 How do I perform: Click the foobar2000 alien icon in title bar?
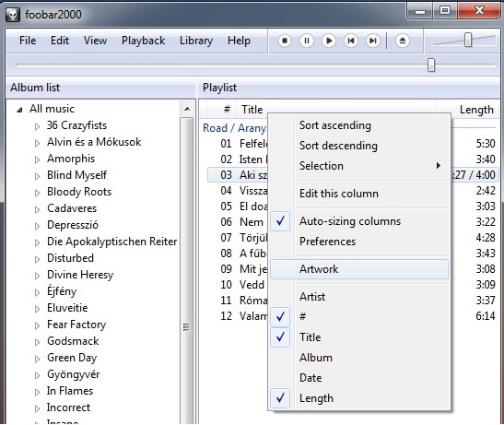pyautogui.click(x=13, y=15)
